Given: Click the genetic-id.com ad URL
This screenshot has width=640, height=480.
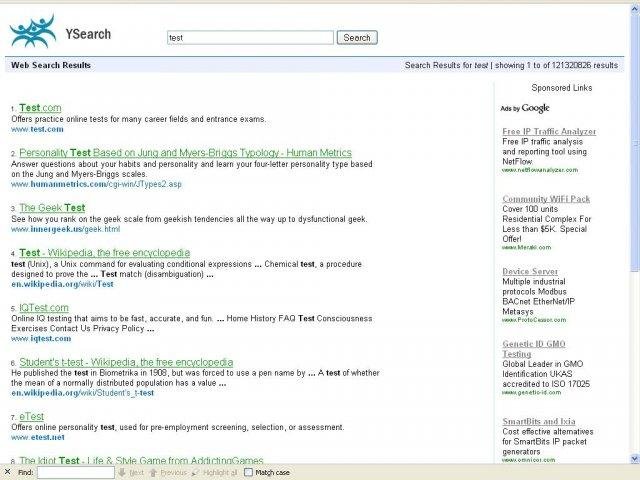Looking at the screenshot, I should coord(531,392).
